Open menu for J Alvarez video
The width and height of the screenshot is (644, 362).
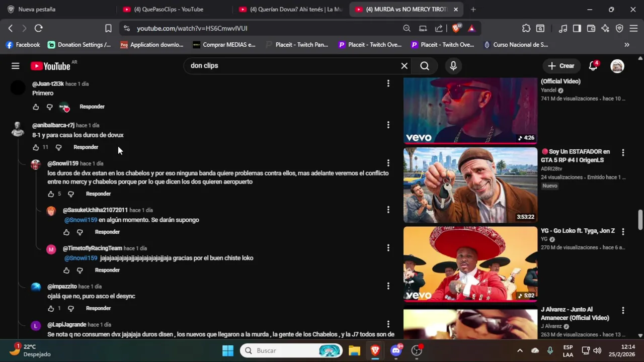point(623,311)
